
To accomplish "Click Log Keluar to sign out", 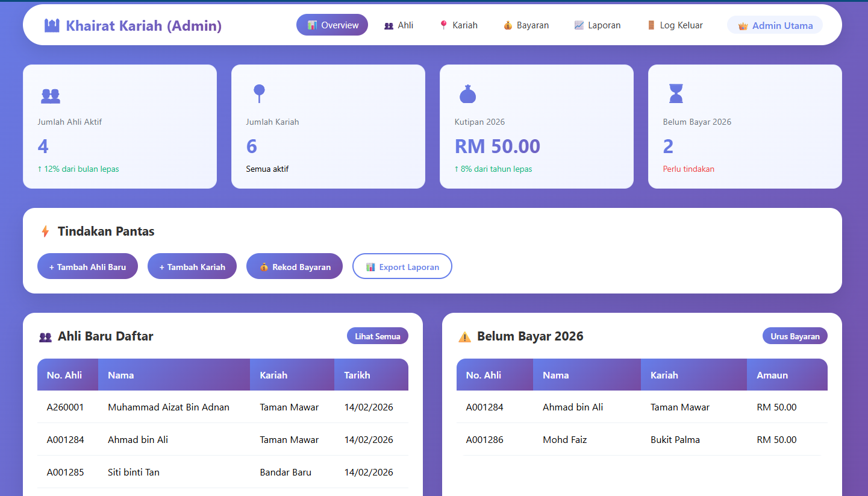I will click(675, 25).
